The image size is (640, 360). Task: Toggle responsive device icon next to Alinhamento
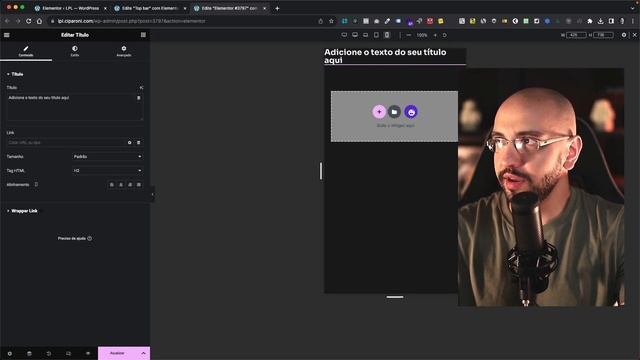pyautogui.click(x=36, y=184)
